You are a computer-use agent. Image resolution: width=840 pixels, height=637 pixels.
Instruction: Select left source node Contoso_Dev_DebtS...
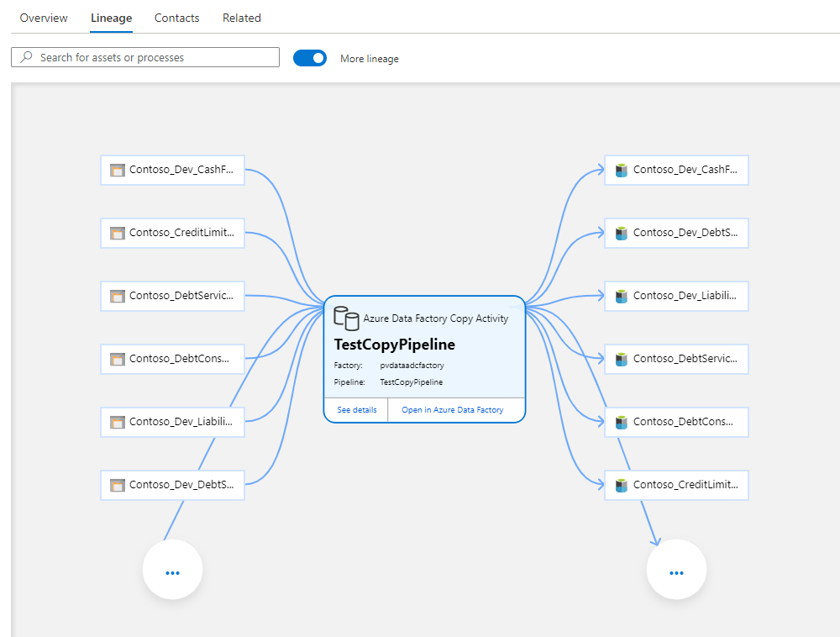[172, 486]
